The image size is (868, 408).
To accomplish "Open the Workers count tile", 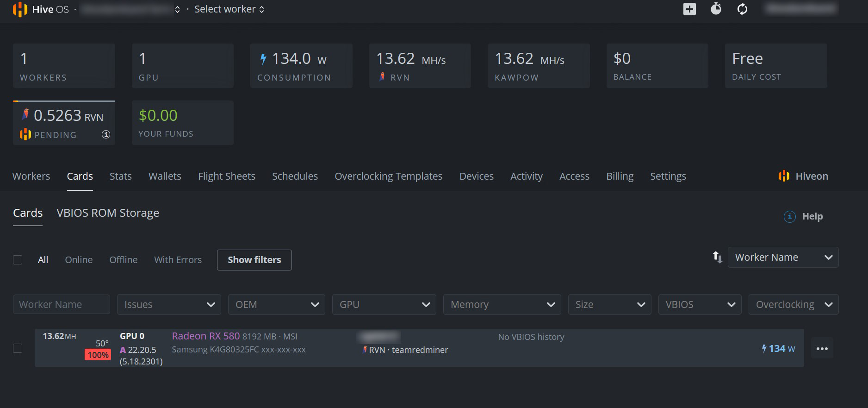I will (x=64, y=66).
